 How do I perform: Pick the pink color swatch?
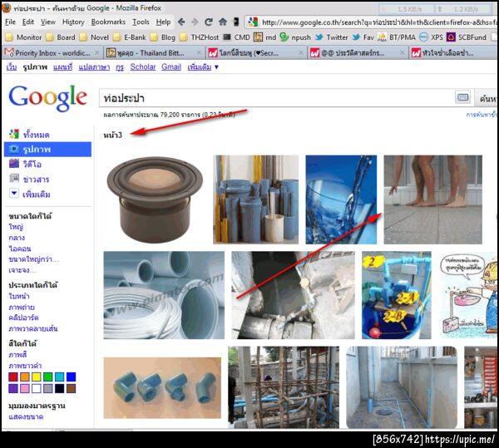pos(25,388)
